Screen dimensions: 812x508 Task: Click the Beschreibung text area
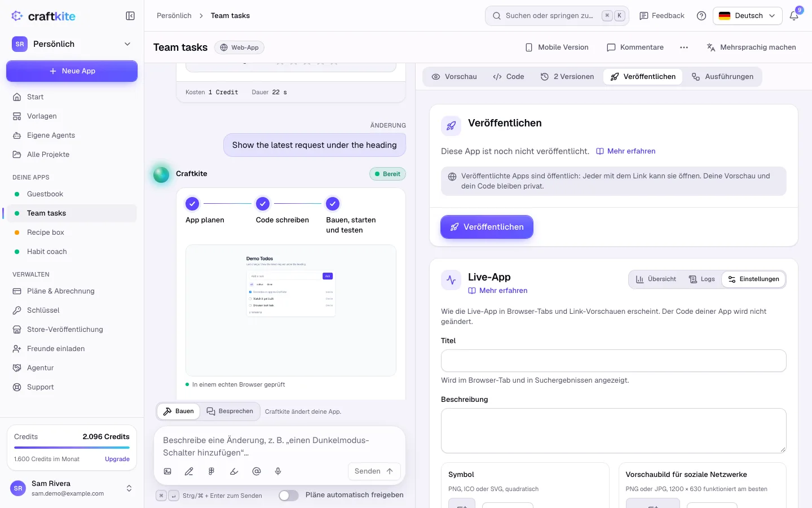pyautogui.click(x=614, y=431)
